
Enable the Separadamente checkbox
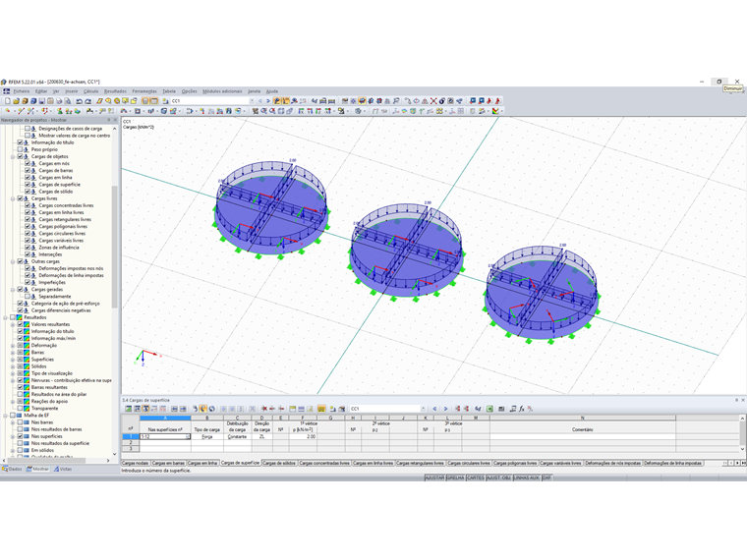(x=28, y=296)
